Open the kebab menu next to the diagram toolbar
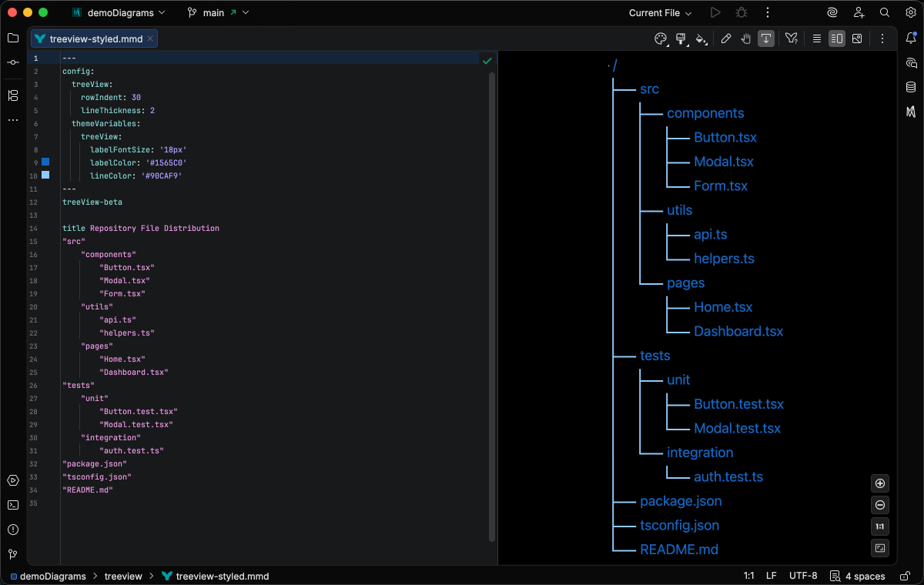 882,38
